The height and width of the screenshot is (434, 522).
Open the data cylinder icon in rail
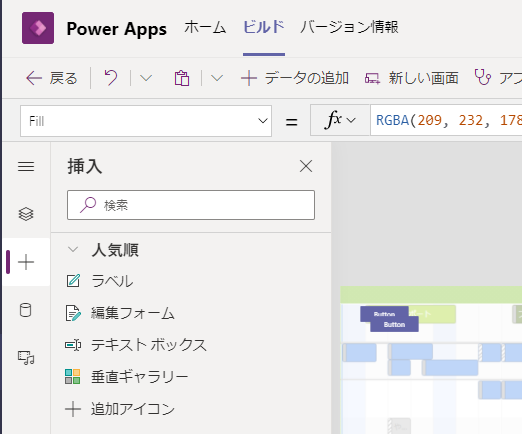coord(26,310)
